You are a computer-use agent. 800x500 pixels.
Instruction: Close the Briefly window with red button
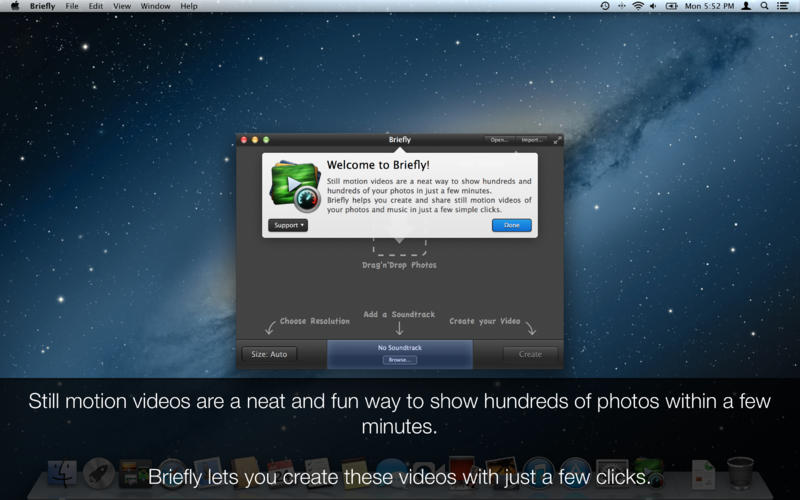(x=244, y=140)
